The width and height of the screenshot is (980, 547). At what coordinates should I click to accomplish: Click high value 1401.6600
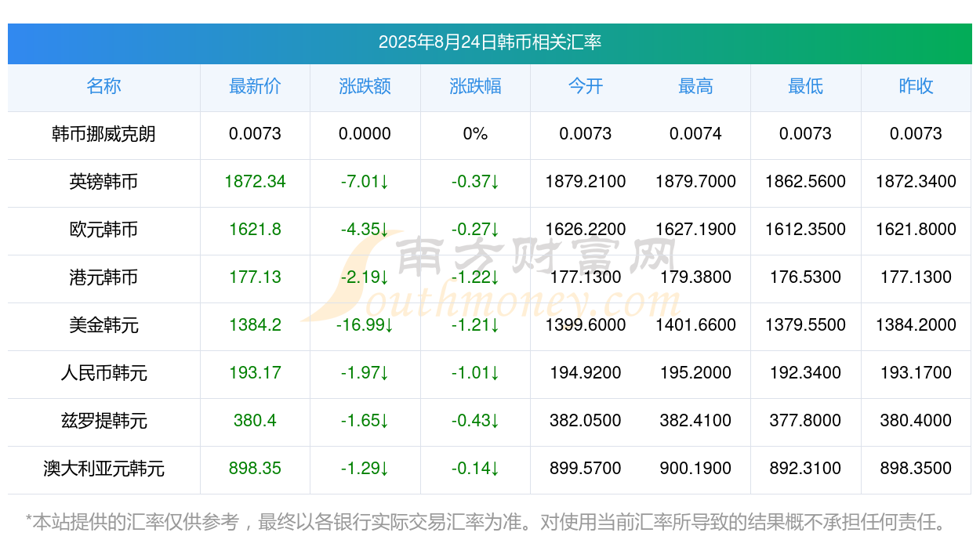coord(695,325)
